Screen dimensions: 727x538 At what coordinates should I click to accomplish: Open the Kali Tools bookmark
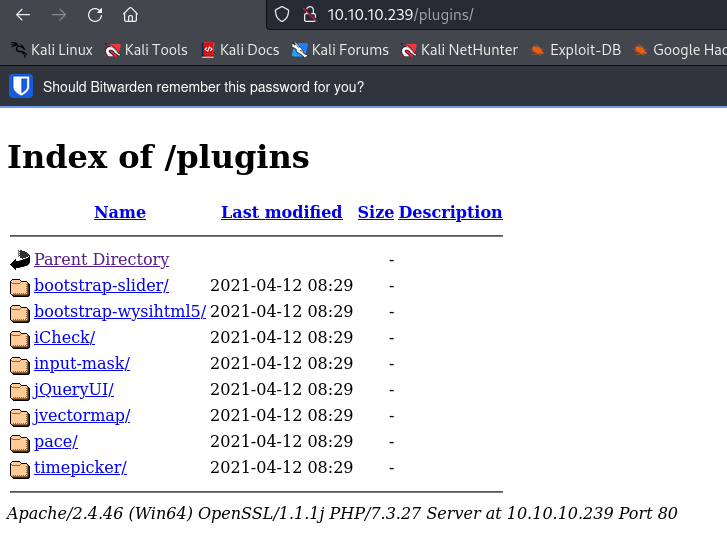(146, 50)
